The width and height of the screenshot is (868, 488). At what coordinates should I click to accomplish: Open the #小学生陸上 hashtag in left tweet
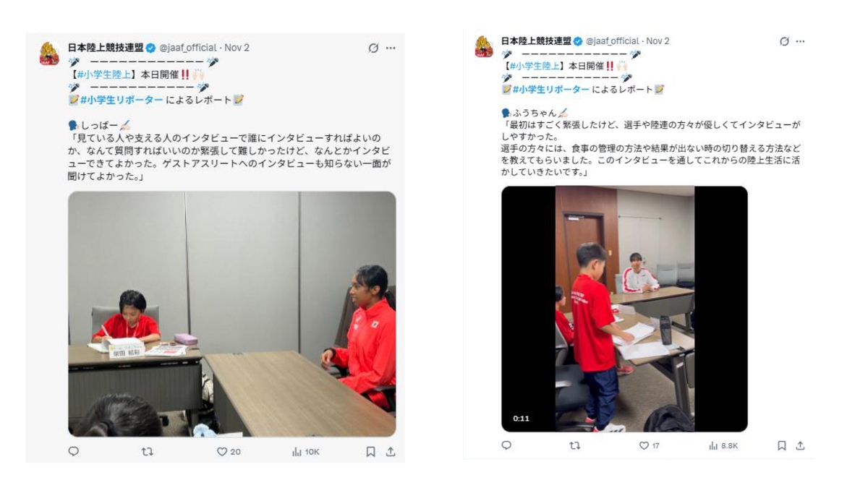tap(104, 74)
